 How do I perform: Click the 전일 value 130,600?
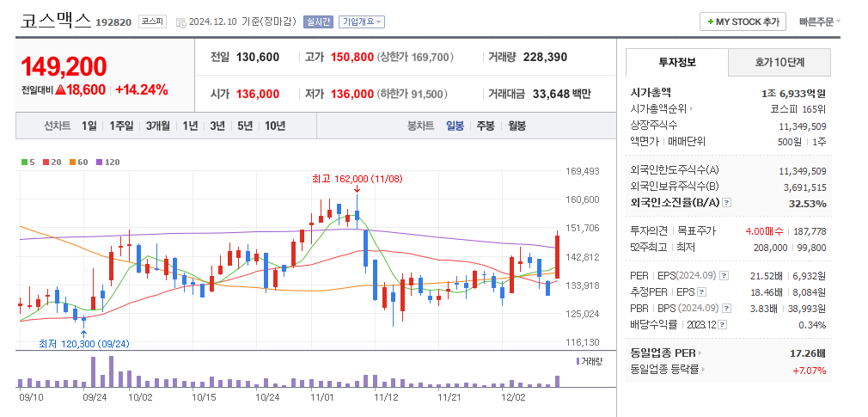pyautogui.click(x=258, y=57)
